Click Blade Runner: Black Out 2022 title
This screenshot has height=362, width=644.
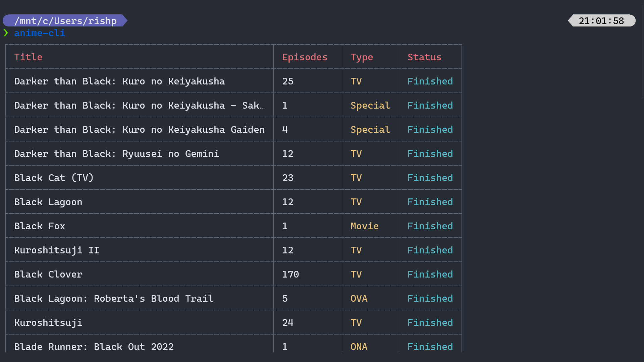(94, 347)
